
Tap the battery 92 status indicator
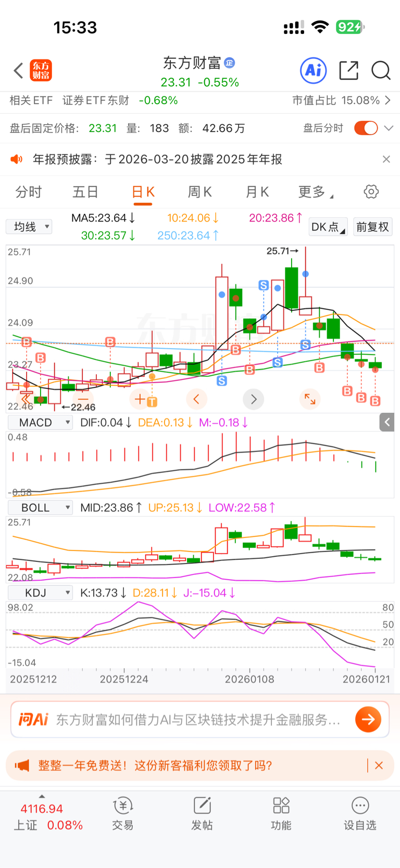[349, 27]
